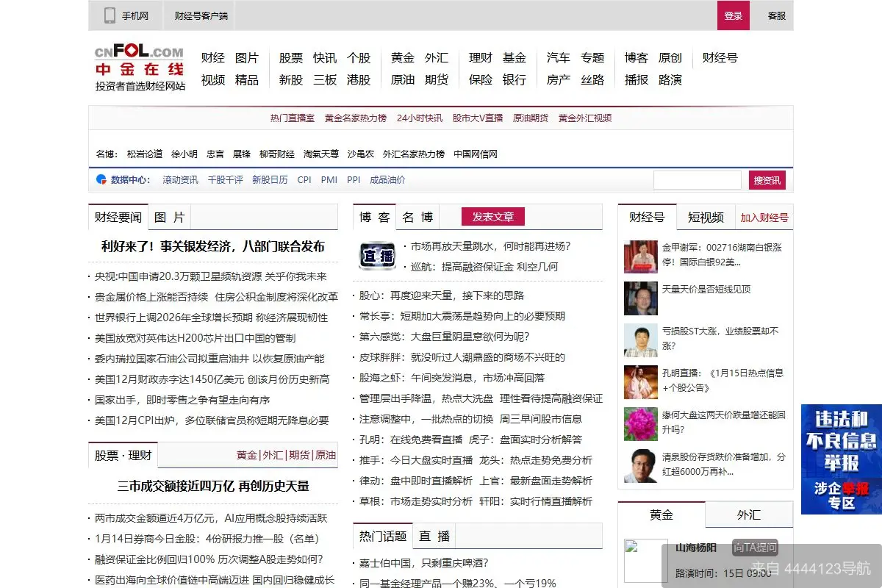This screenshot has height=588, width=882.
Task: Open 中国网信网 link
Action: click(x=476, y=154)
